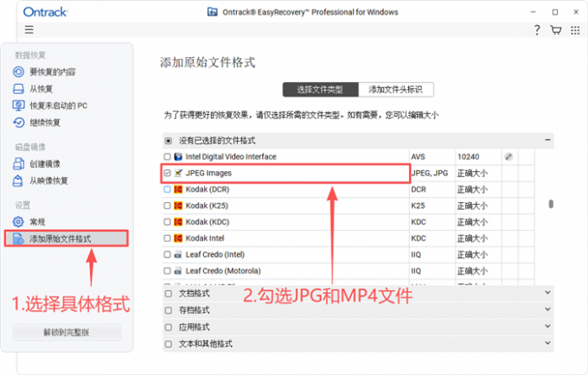Click the 添加原始文件格式 file icon

pyautogui.click(x=18, y=238)
